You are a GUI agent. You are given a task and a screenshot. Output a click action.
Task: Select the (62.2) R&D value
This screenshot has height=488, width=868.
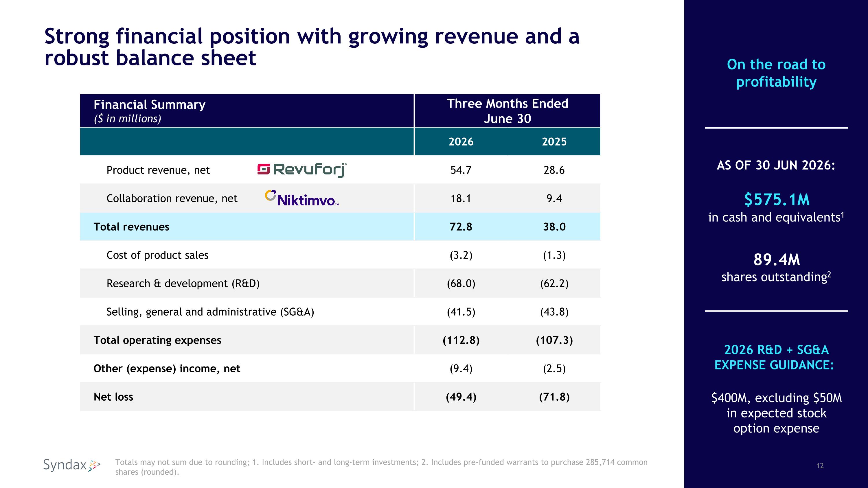[554, 283]
